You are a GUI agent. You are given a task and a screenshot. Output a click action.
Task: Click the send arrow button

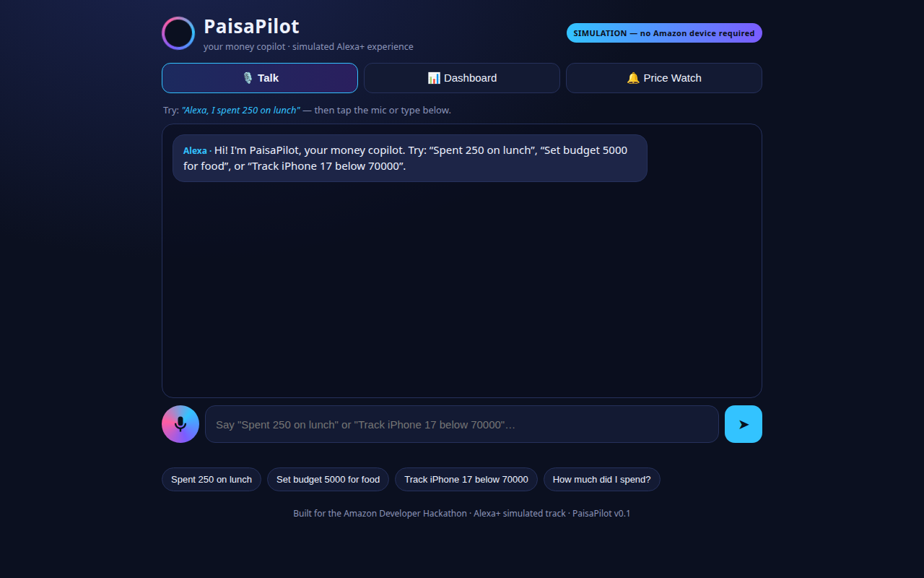(744, 424)
